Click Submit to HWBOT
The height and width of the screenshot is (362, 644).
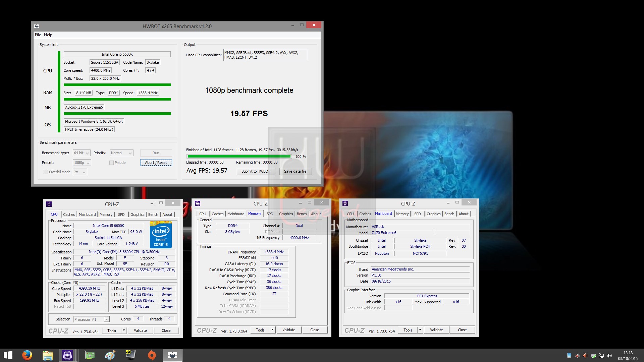coord(256,171)
